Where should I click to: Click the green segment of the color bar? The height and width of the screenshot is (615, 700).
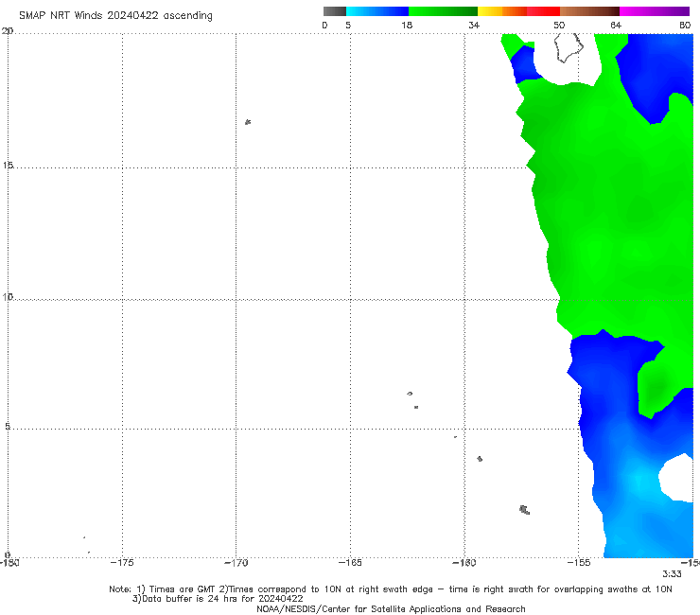443,11
